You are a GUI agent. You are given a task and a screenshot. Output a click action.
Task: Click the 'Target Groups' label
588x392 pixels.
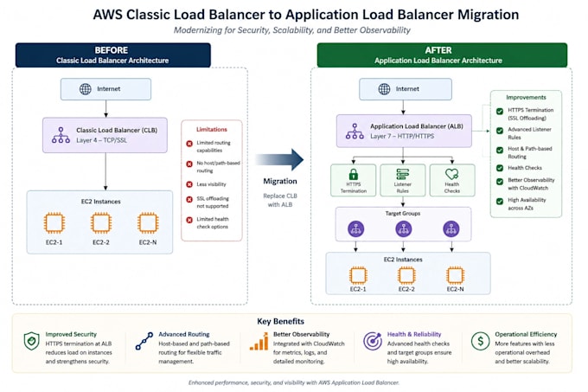[403, 214]
